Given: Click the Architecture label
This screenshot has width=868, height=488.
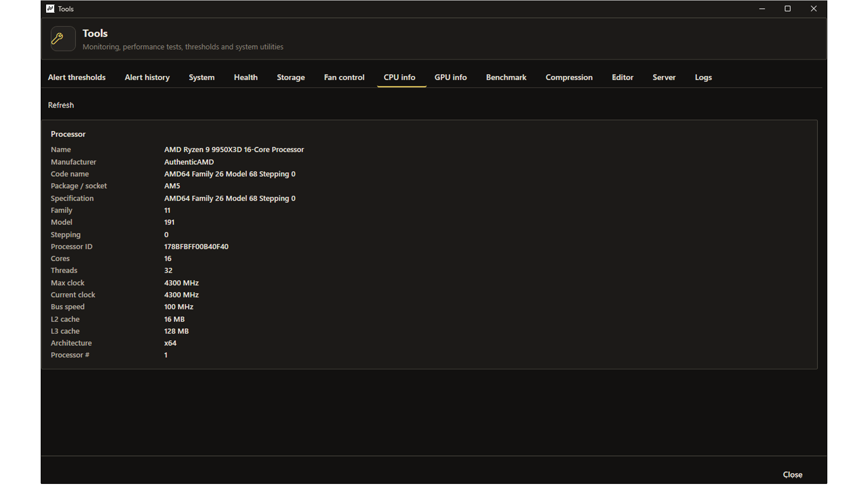Looking at the screenshot, I should (x=71, y=343).
